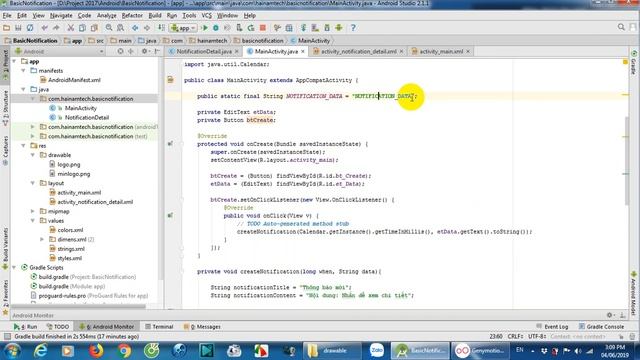Click the scroll from source icon
The image size is (640, 360).
(120, 51)
